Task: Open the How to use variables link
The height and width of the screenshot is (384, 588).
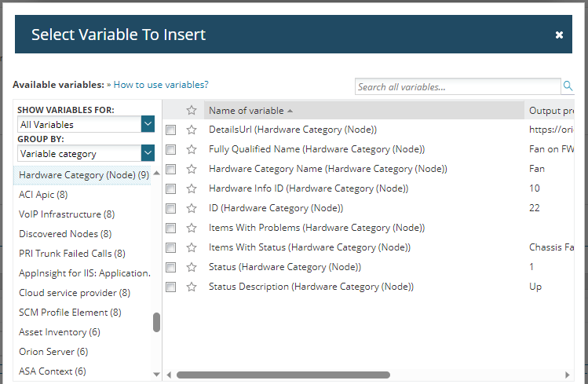Action: coord(161,85)
